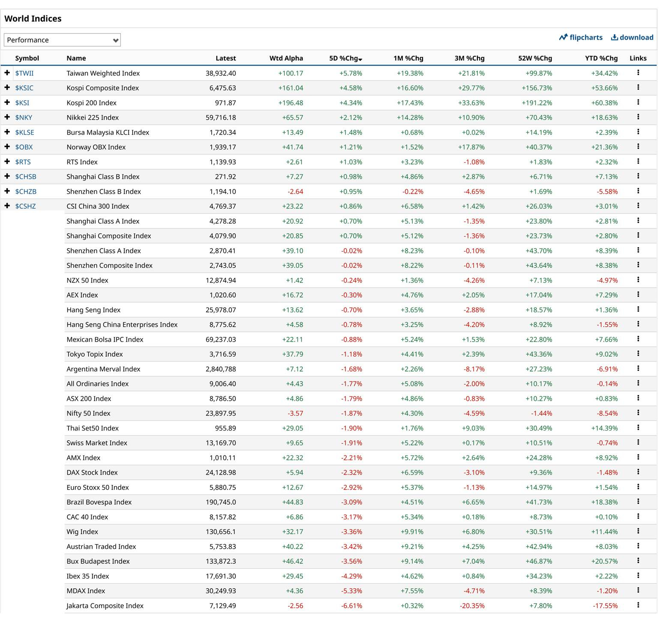672x617 pixels.
Task: Sort by the Latest column header
Action: tap(226, 58)
